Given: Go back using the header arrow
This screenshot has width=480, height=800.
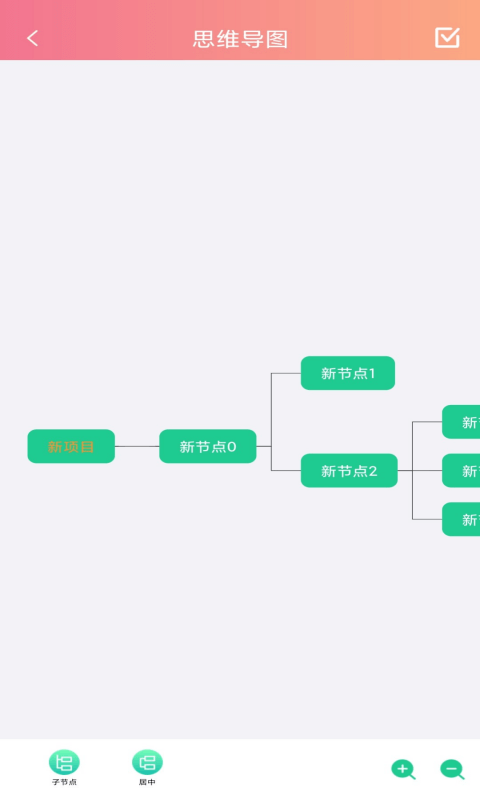Looking at the screenshot, I should click(33, 38).
